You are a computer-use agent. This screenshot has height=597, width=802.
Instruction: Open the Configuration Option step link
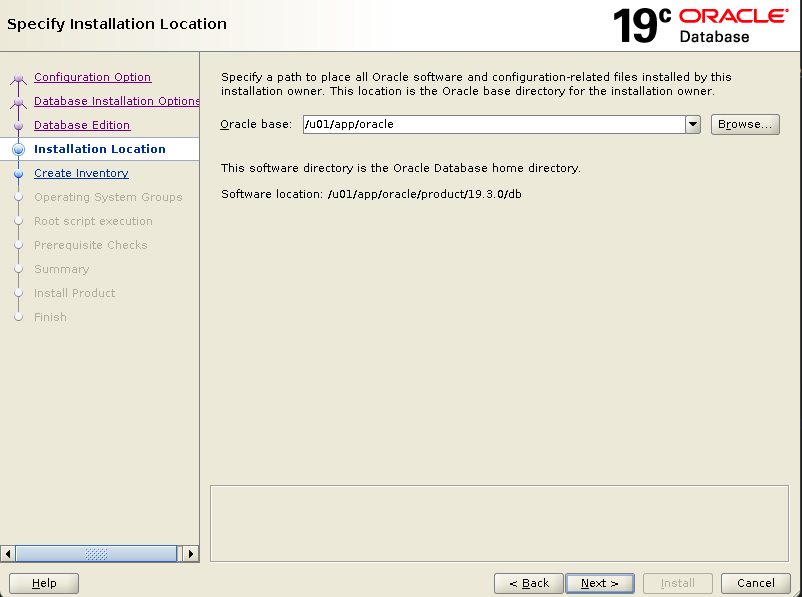(93, 77)
